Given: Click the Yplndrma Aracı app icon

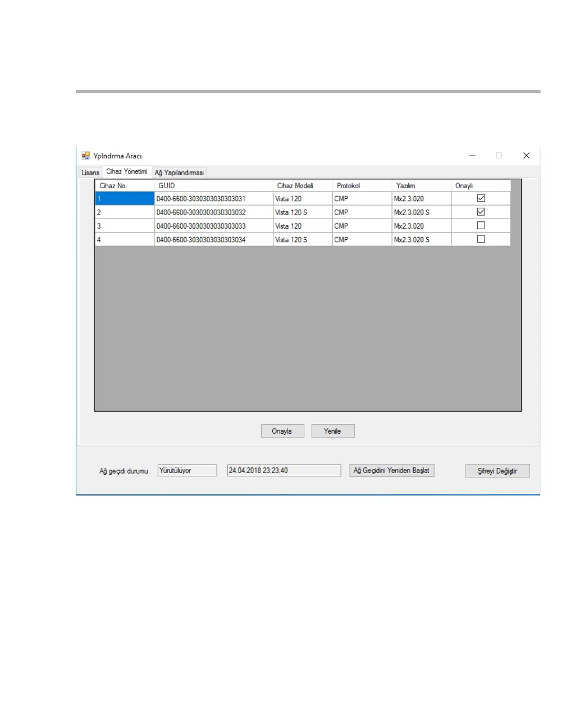Looking at the screenshot, I should coord(86,156).
